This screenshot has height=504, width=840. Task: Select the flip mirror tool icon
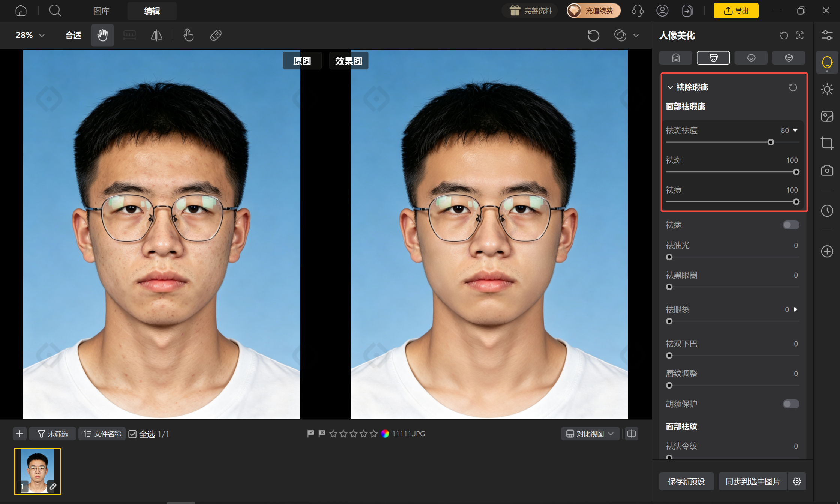(156, 35)
